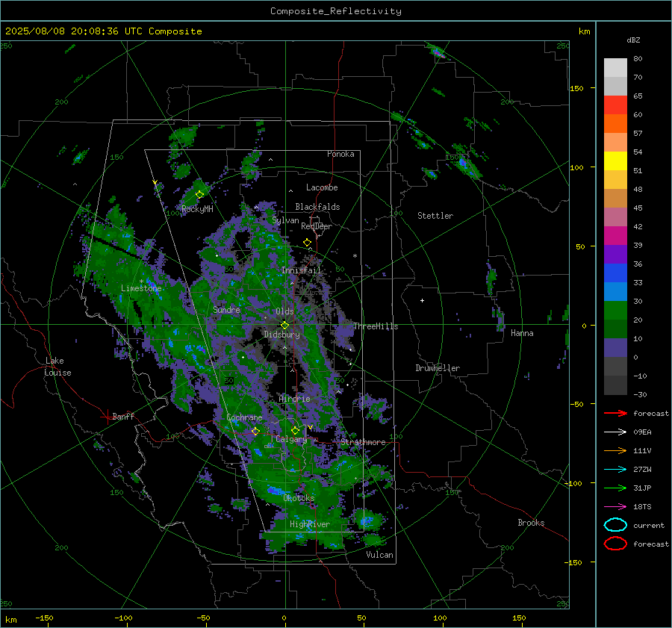Click the Brooks city label

click(531, 523)
